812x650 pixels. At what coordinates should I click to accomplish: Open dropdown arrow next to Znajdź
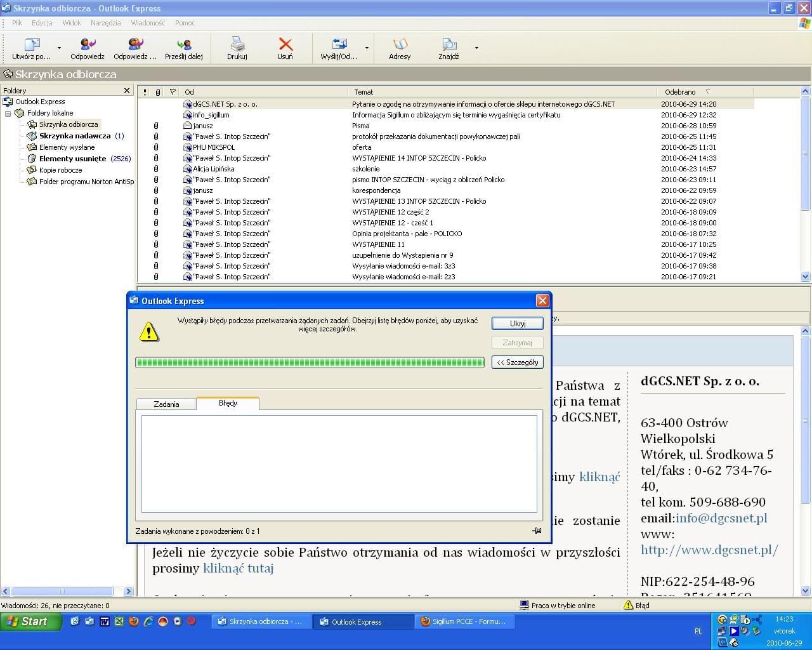click(476, 48)
